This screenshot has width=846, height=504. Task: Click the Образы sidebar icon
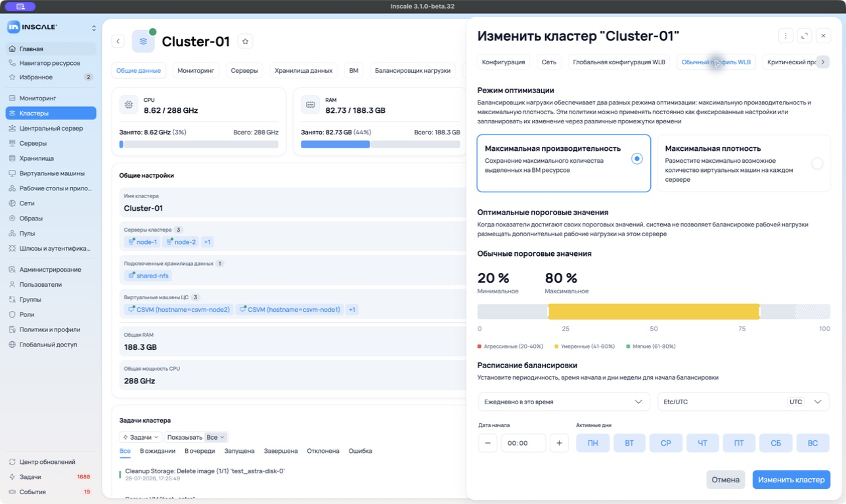(x=12, y=219)
